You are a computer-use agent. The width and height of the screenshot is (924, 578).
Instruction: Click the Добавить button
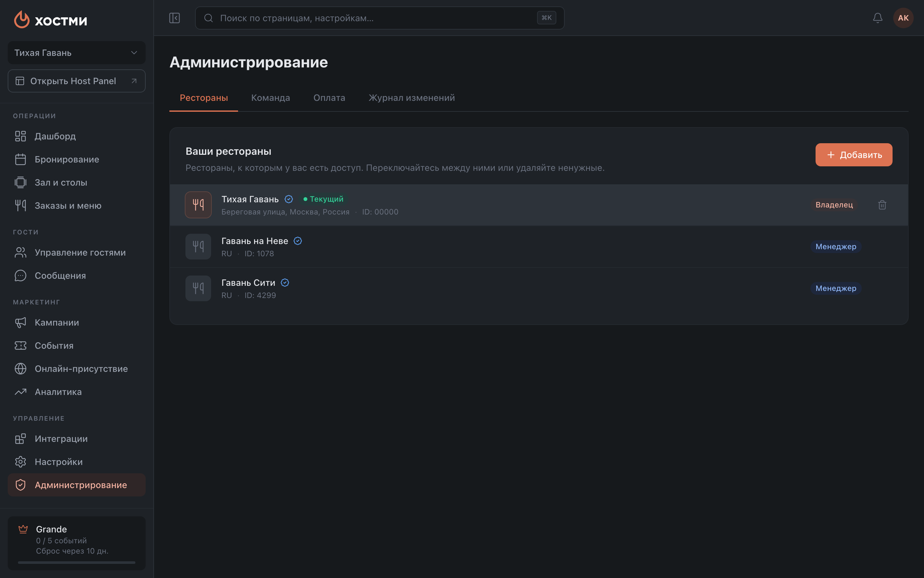854,155
